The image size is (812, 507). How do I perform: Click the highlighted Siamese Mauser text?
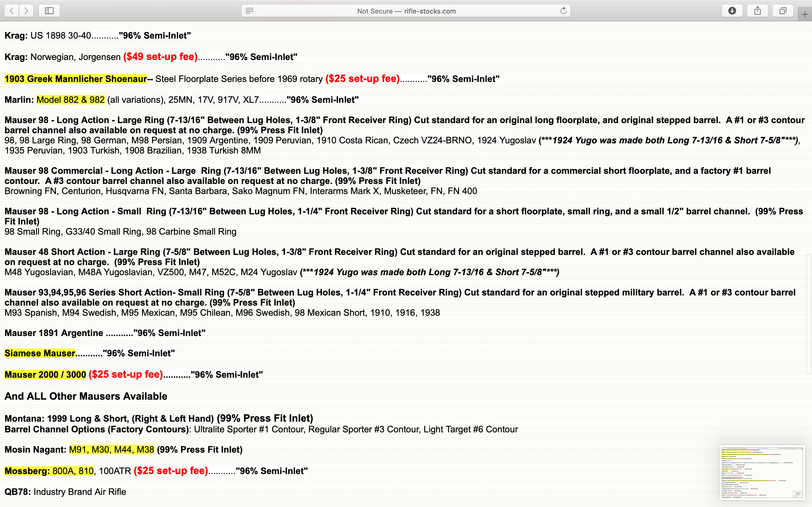point(39,353)
